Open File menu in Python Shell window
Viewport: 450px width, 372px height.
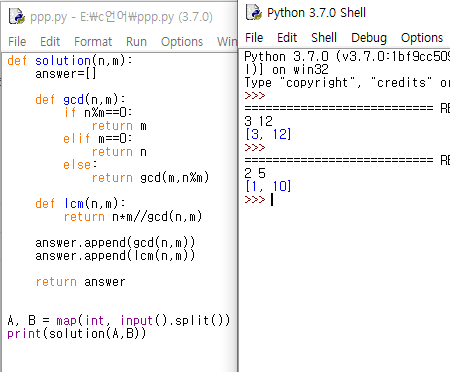point(254,38)
